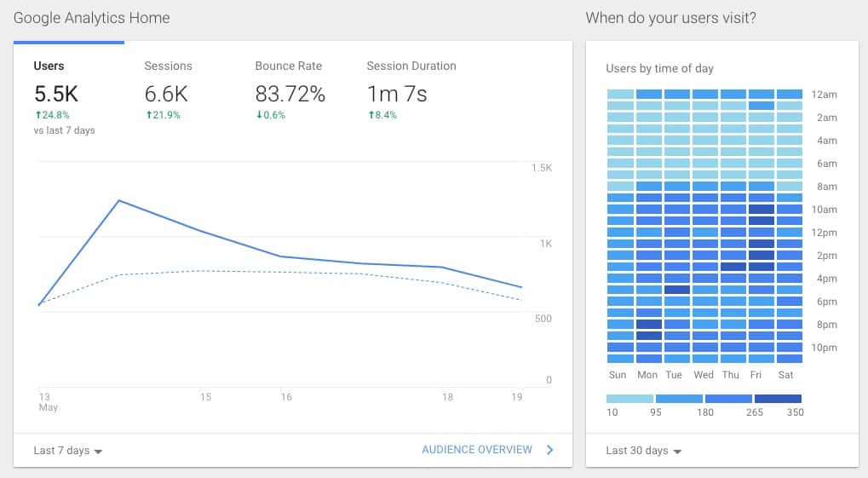Click the 6.6K sessions value
868x478 pixels.
click(x=166, y=94)
